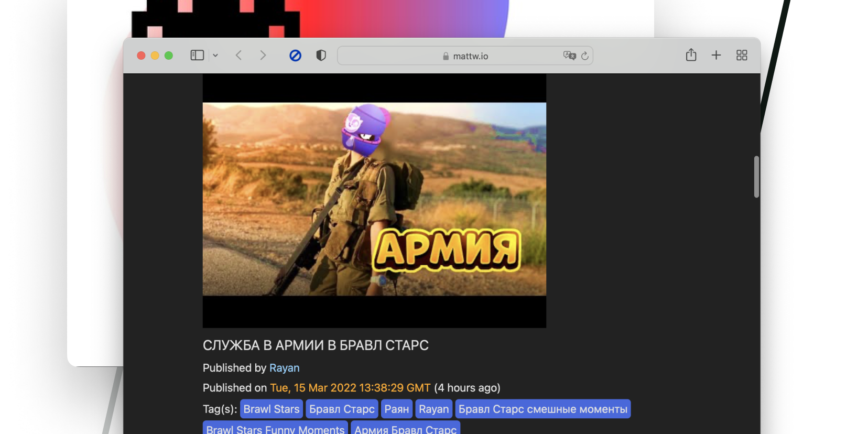Open the Share menu
The image size is (868, 434).
point(691,55)
